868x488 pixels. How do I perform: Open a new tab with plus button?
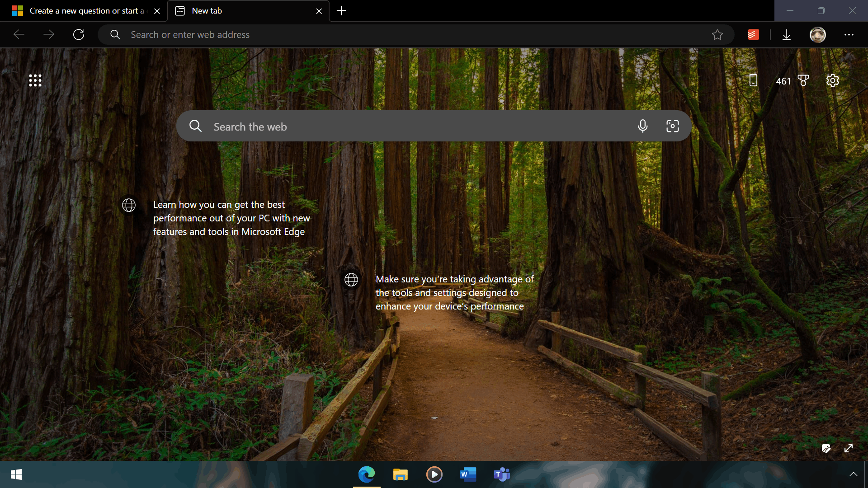(341, 11)
